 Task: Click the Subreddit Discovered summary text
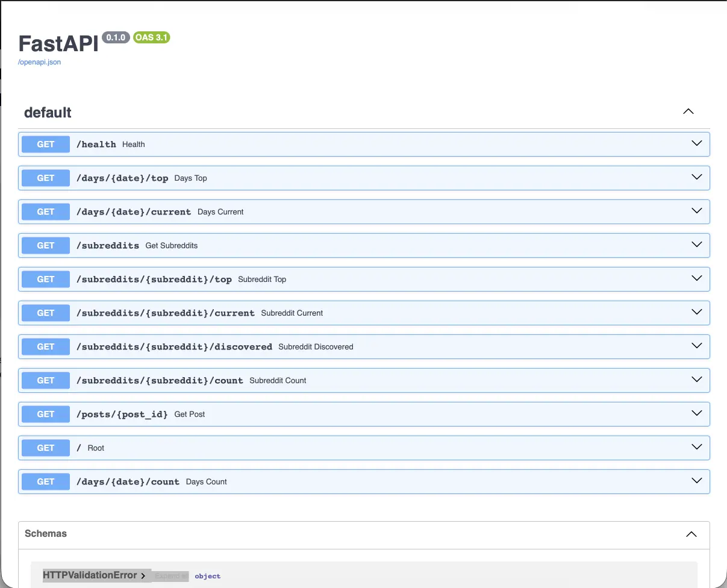[x=316, y=346]
